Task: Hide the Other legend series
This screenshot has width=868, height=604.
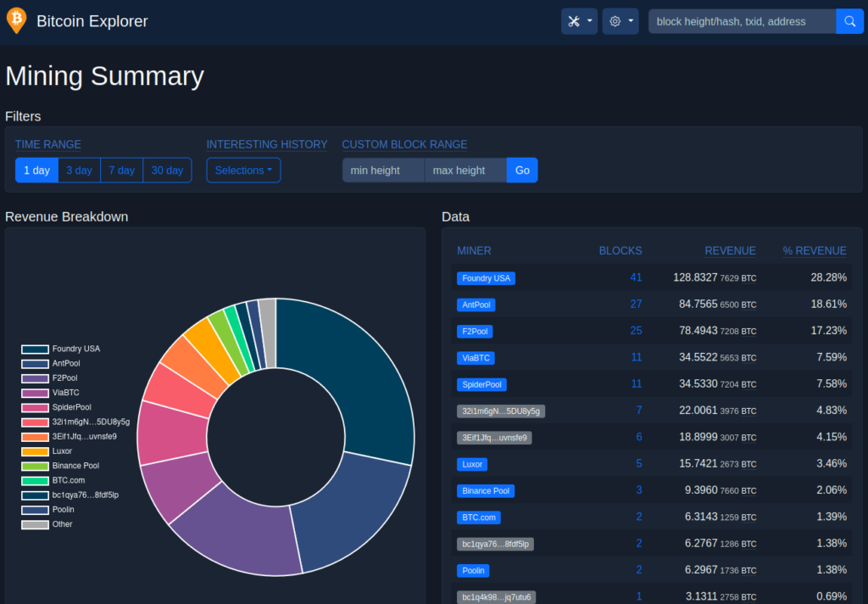Action: coord(47,524)
